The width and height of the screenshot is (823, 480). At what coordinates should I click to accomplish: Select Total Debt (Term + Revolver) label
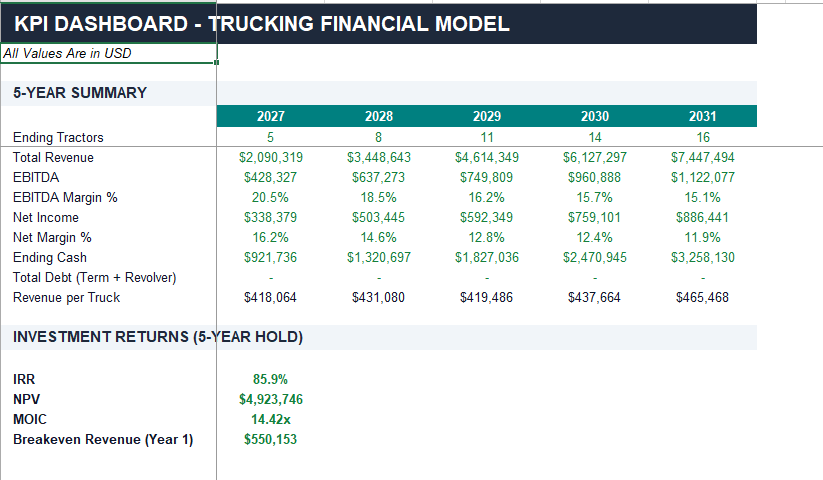pos(94,278)
